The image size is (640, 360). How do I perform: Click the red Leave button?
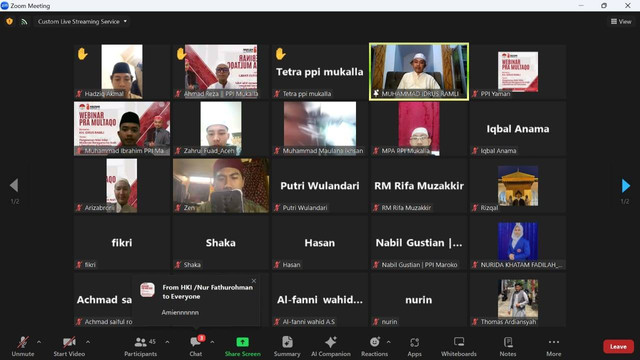(618, 347)
